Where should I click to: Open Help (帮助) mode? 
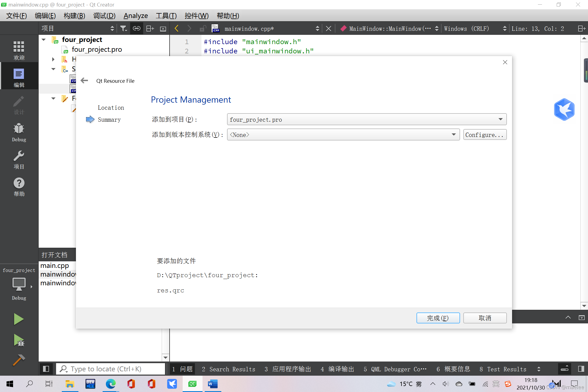pyautogui.click(x=19, y=187)
